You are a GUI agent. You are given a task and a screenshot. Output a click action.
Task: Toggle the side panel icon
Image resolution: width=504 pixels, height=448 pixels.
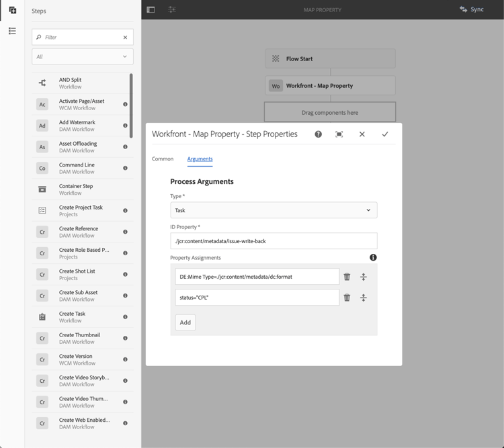click(151, 9)
